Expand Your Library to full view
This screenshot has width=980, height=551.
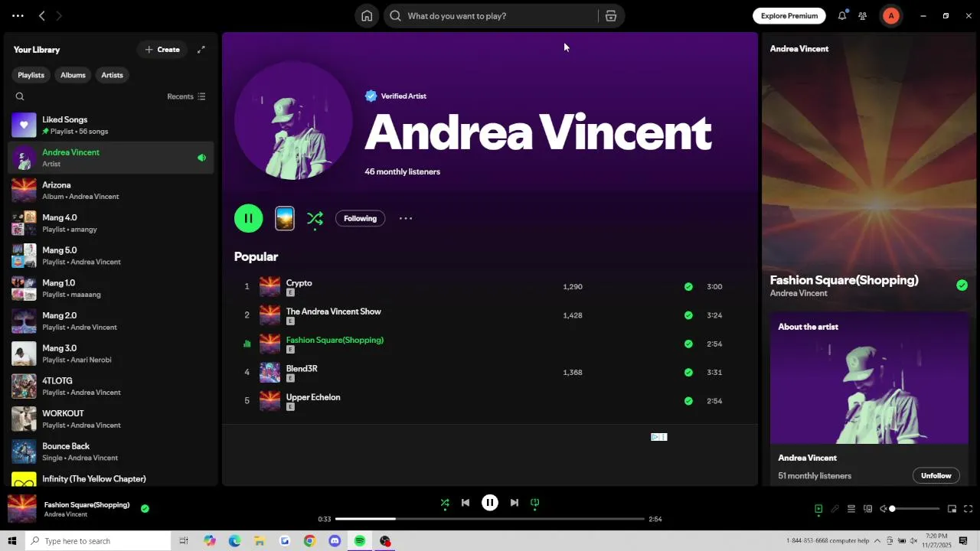pyautogui.click(x=201, y=50)
